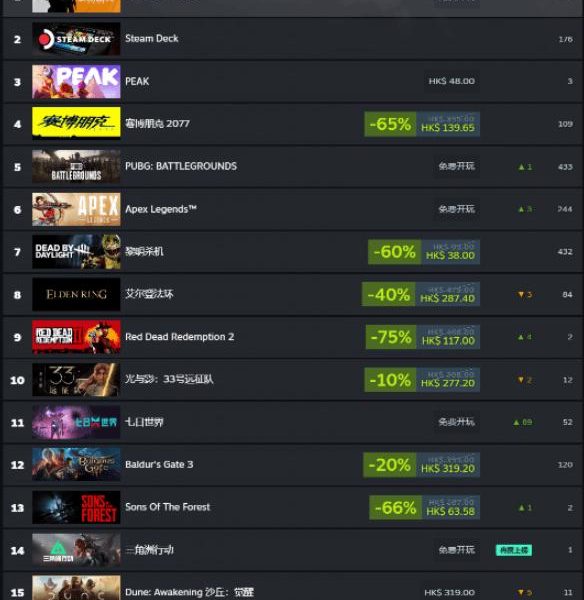Open the yellow Cyberpunk 2077 thumbnail

[76, 124]
